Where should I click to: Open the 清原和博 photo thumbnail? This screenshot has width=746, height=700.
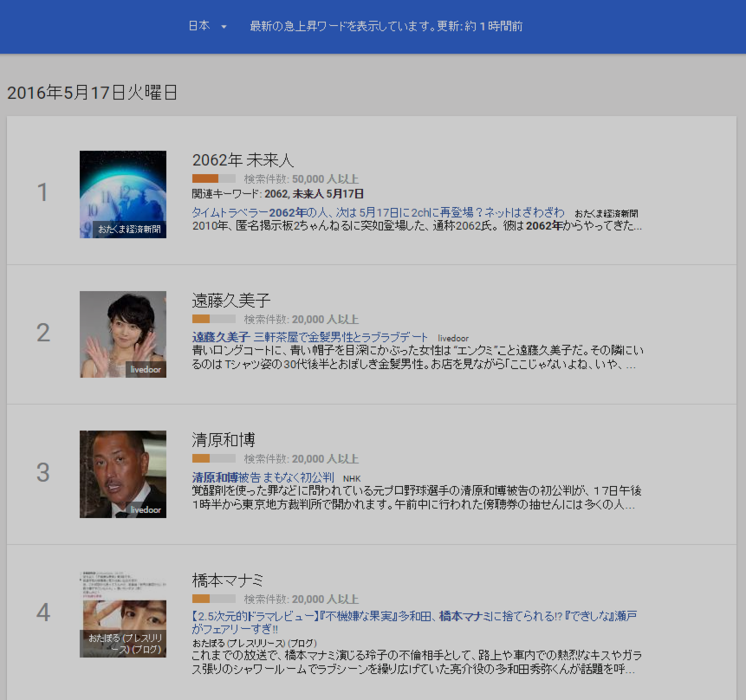[x=123, y=474]
